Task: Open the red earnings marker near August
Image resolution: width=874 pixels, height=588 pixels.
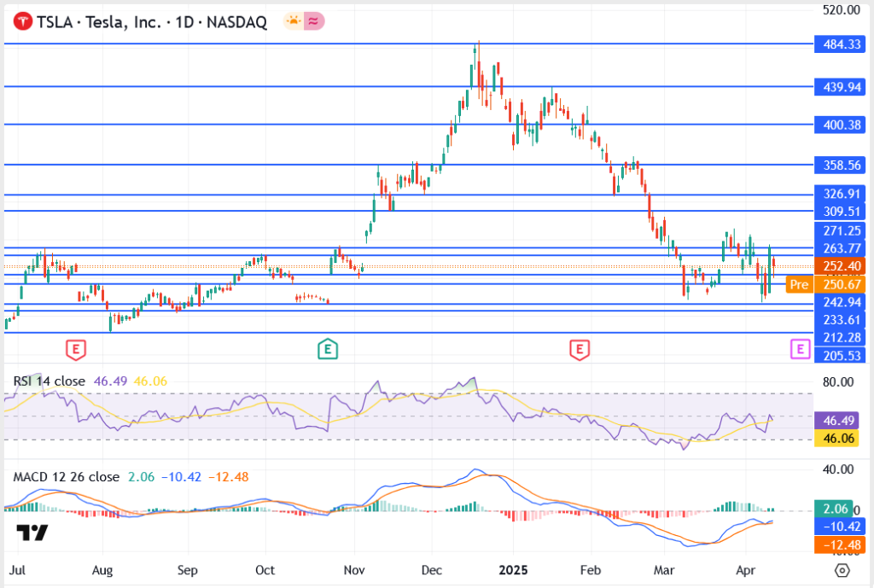Action: pyautogui.click(x=77, y=348)
